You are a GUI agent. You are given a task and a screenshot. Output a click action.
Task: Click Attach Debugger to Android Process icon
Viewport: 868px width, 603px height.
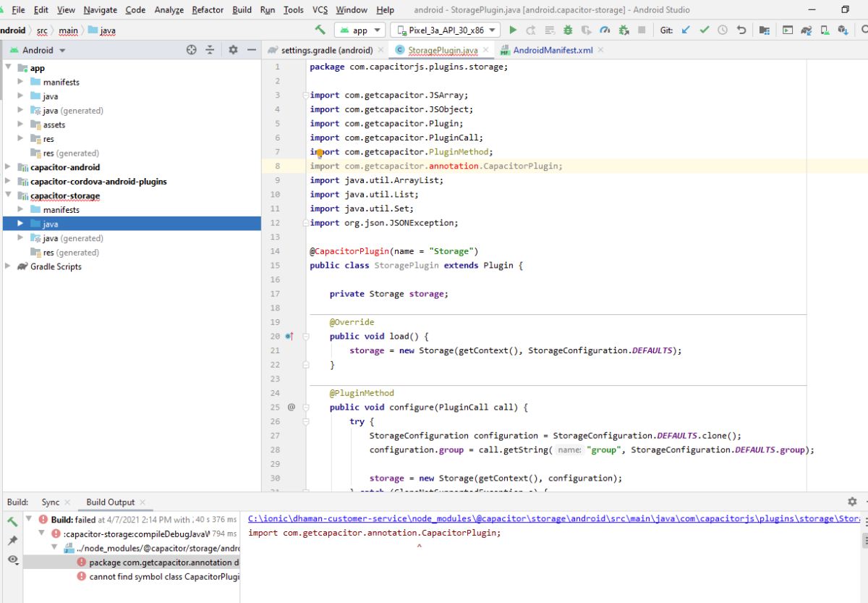(x=624, y=30)
